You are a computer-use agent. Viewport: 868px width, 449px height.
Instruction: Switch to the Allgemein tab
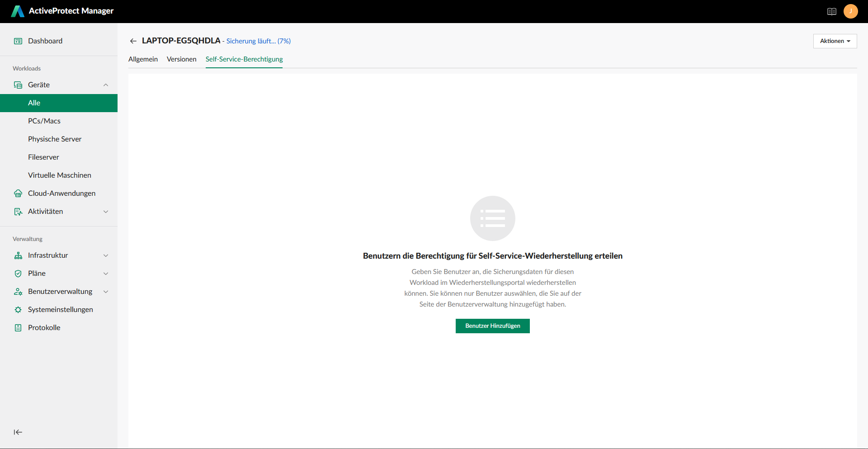[x=143, y=59]
